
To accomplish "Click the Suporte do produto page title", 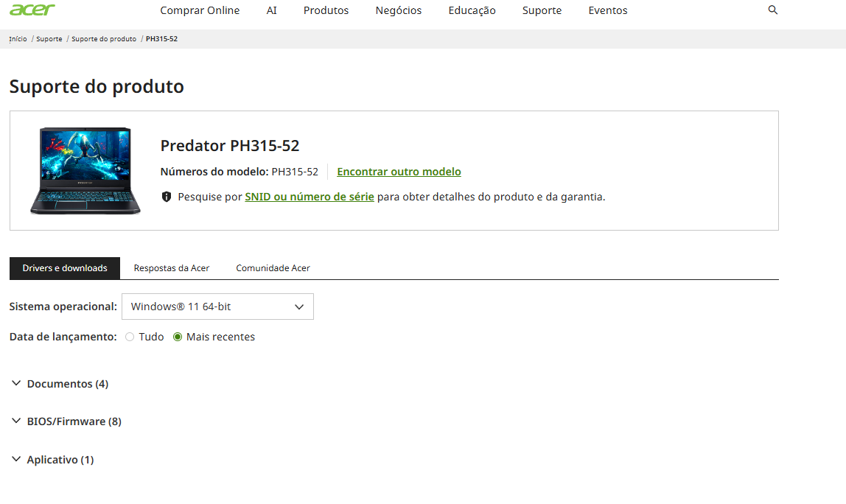I will tap(97, 86).
